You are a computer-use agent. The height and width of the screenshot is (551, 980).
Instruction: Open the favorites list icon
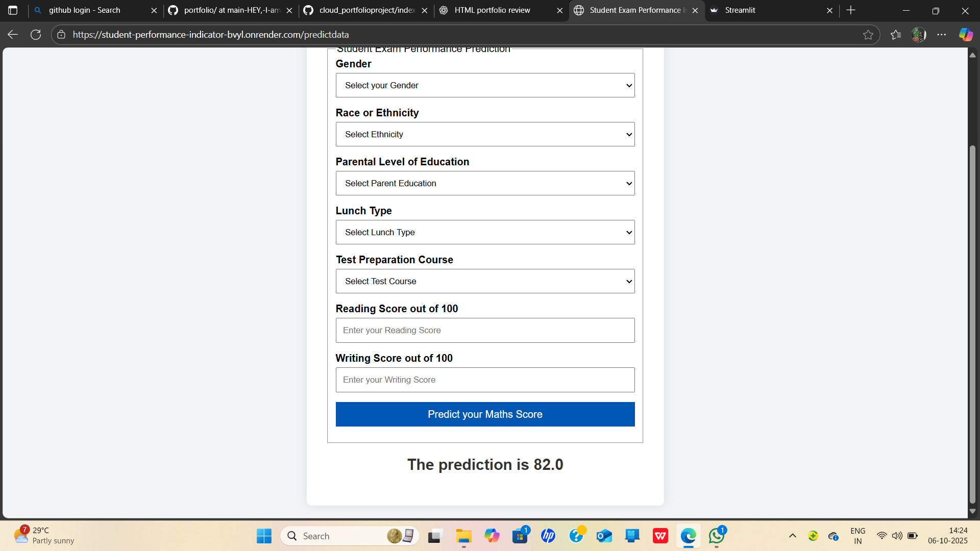point(896,35)
